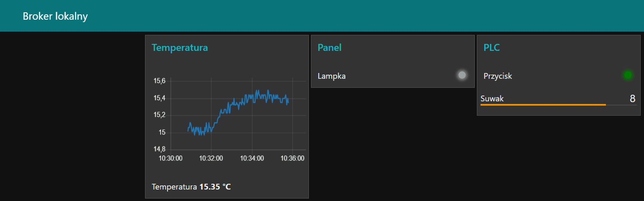This screenshot has width=644, height=201.
Task: Click the Panel group heading
Action: 330,48
